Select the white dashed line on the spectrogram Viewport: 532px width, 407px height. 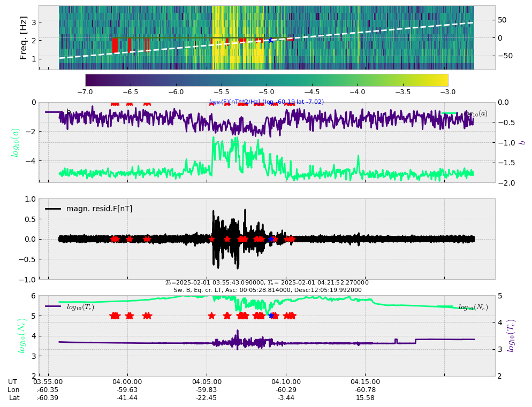point(267,40)
